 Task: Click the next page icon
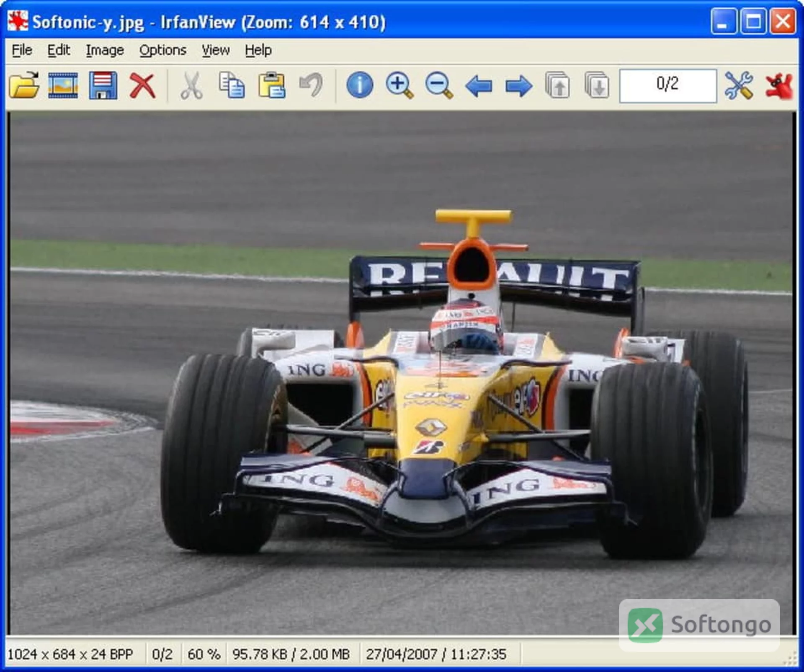pyautogui.click(x=597, y=85)
